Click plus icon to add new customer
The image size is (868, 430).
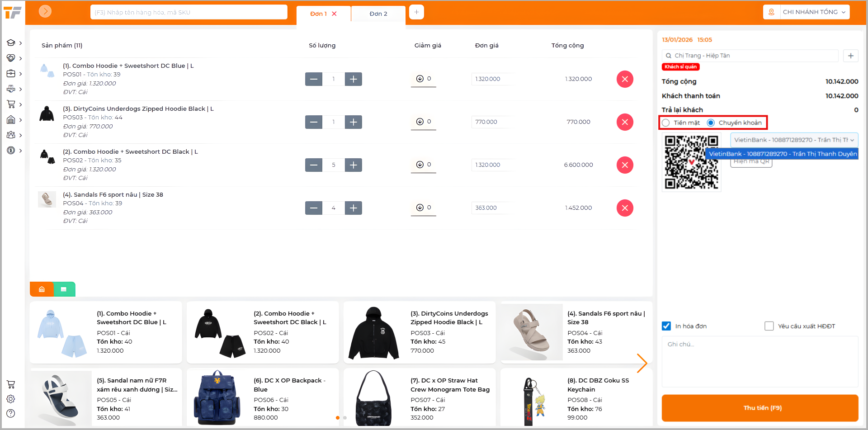pyautogui.click(x=850, y=56)
